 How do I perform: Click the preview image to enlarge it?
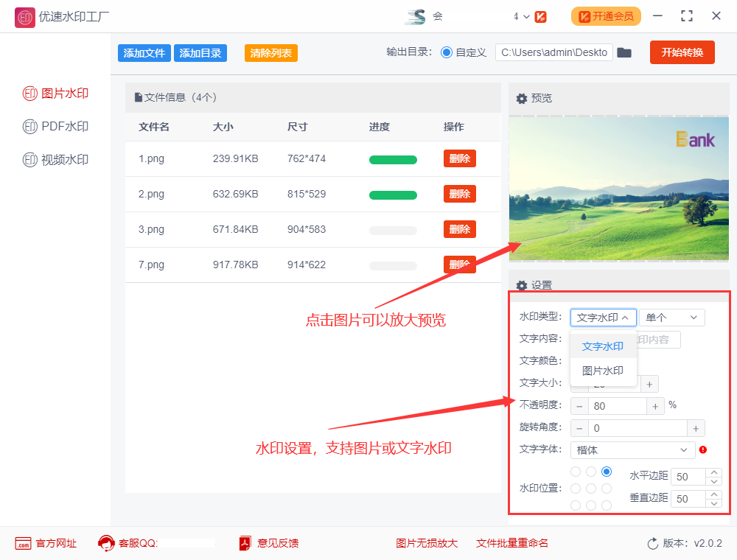619,188
